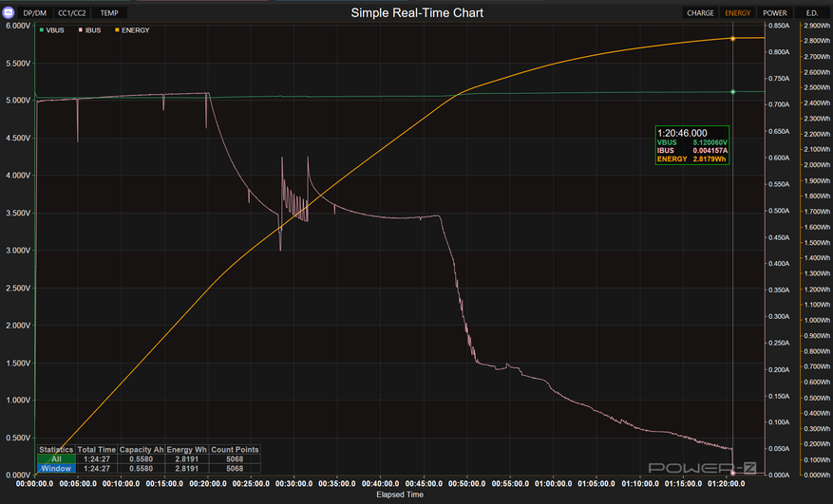Click the Energy Wh column header
833x504 pixels.
click(187, 450)
